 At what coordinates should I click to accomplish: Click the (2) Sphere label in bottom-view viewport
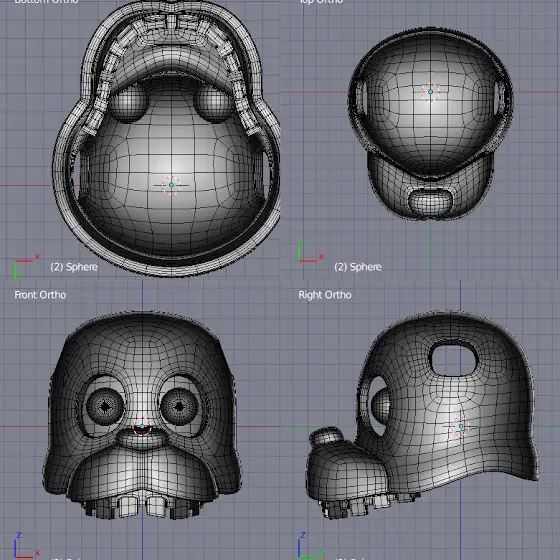click(74, 267)
